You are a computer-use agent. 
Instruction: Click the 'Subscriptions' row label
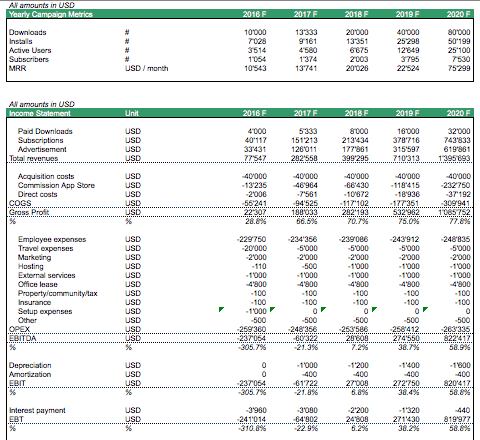[x=40, y=140]
